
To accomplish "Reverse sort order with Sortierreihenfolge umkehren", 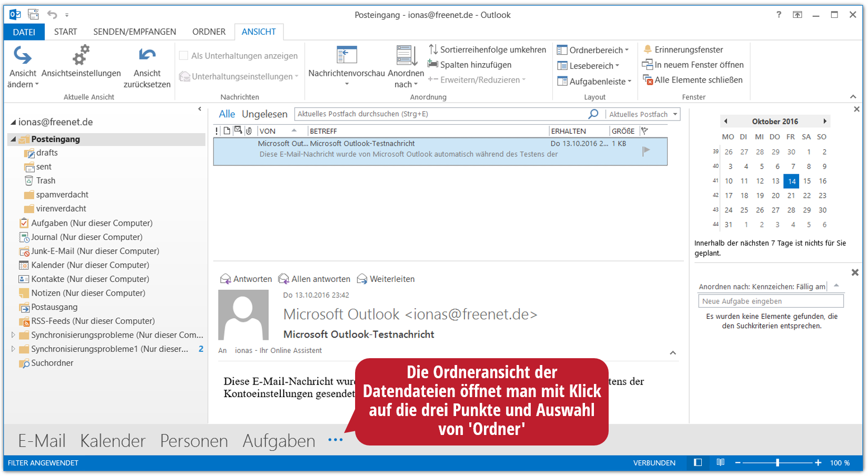I will [x=487, y=49].
